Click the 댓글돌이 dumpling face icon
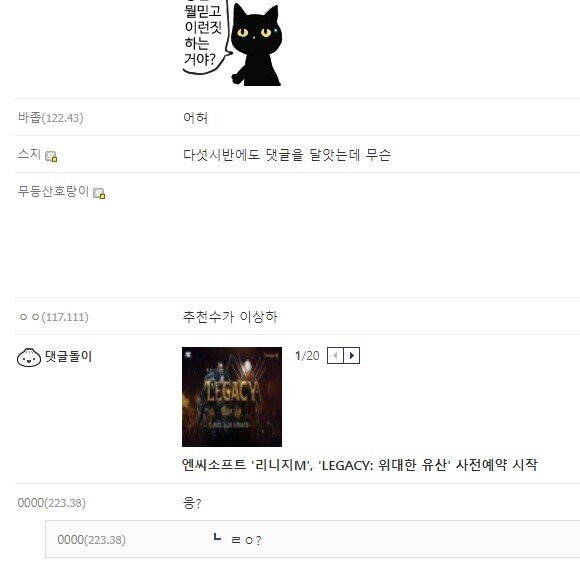Screen dimensions: 580x569 [29, 358]
